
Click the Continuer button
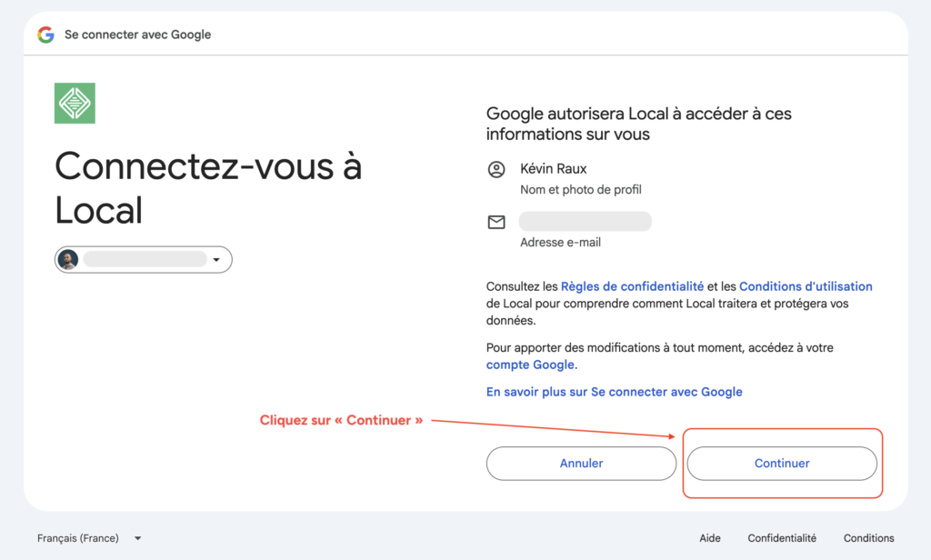[782, 464]
